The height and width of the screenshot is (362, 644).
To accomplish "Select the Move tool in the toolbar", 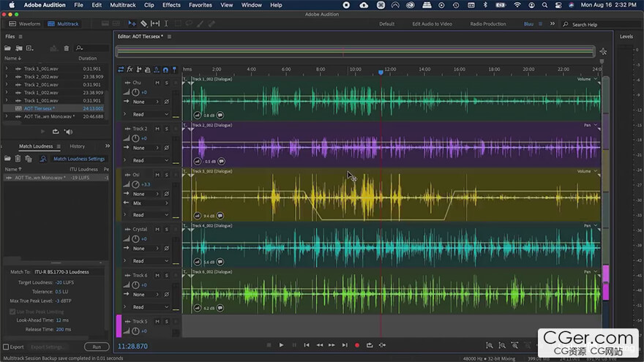I will click(132, 23).
